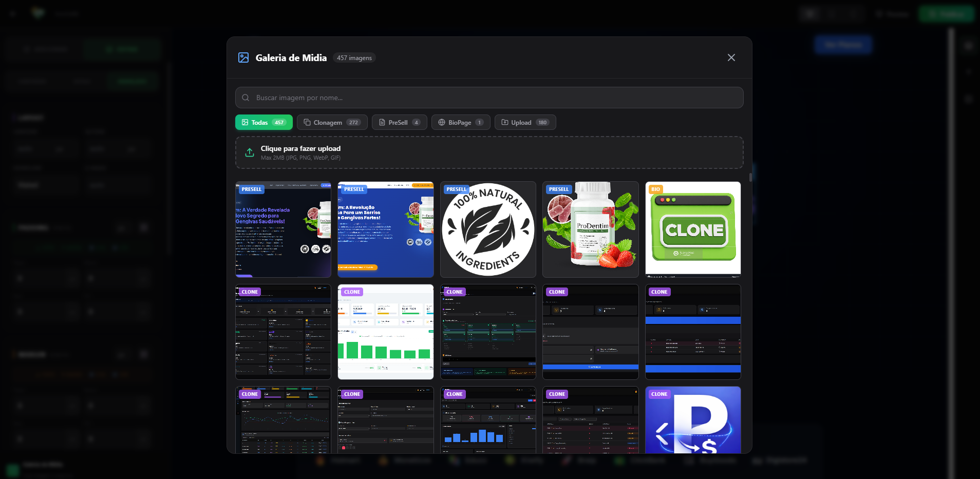Select the blue 'A Revolução' presell image
Image resolution: width=980 pixels, height=479 pixels.
coord(385,229)
